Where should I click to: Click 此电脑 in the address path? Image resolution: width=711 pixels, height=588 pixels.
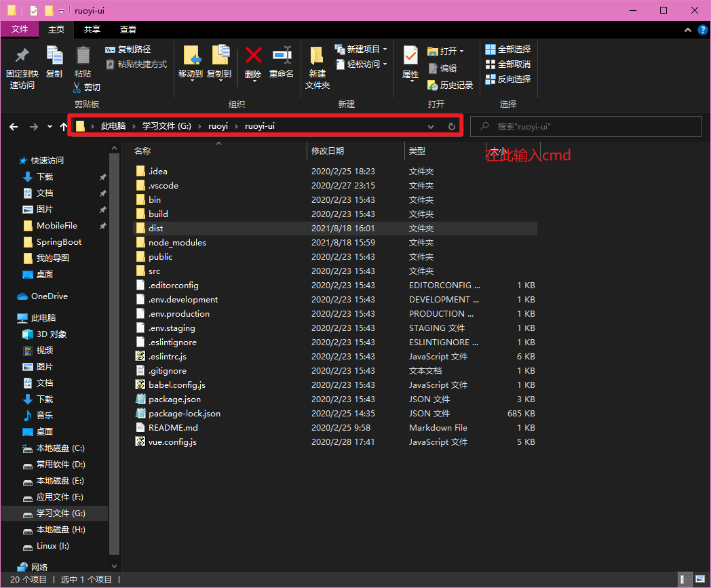[x=113, y=127]
